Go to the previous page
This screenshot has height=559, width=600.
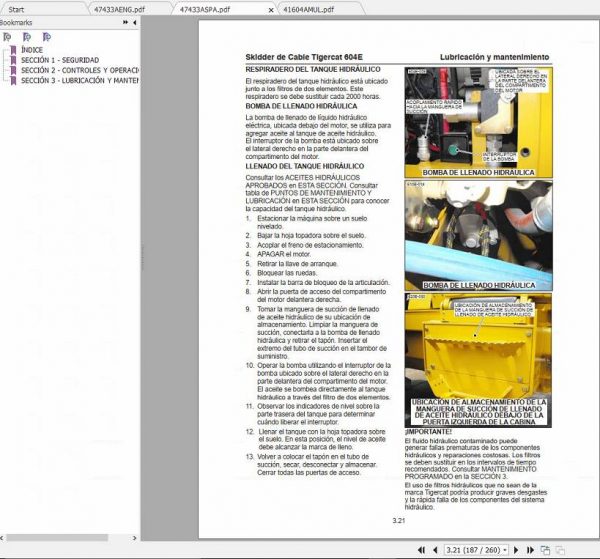(x=435, y=550)
